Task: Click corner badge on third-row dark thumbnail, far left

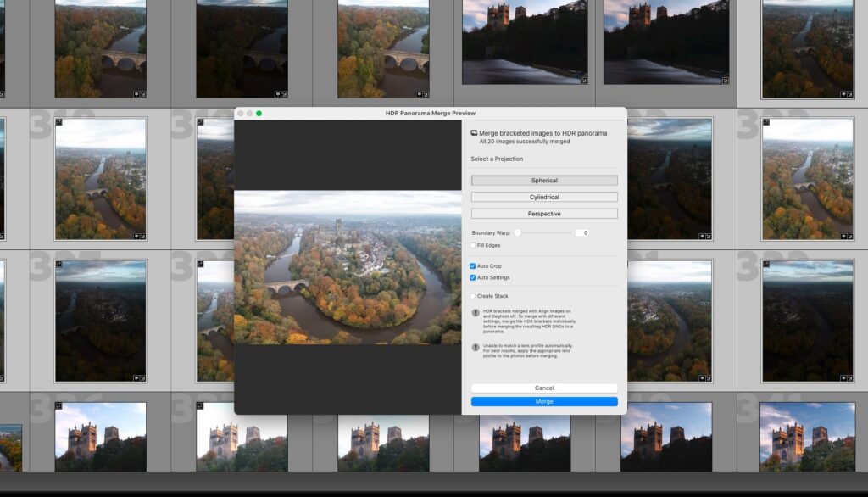Action: (58, 265)
